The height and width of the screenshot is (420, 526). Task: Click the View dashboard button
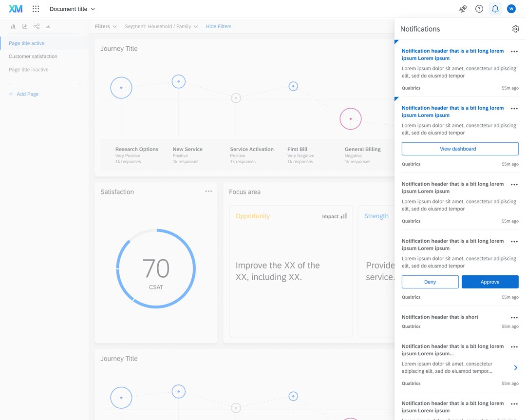point(460,149)
